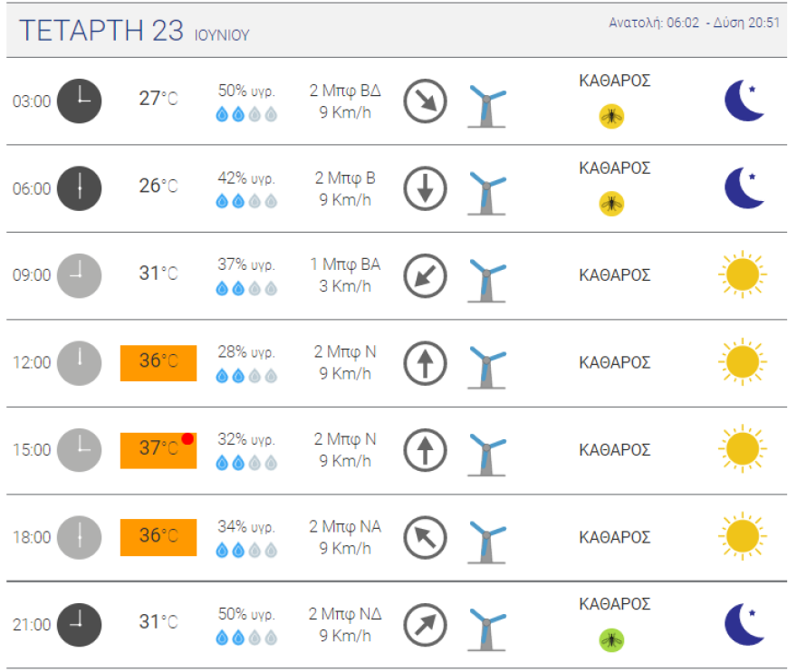Image resolution: width=797 pixels, height=672 pixels.
Task: Click the orange 37°C temperature box
Action: (158, 450)
